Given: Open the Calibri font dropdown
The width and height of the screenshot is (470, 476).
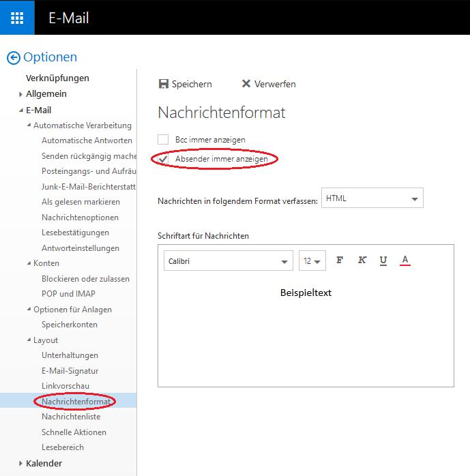Looking at the screenshot, I should [229, 261].
